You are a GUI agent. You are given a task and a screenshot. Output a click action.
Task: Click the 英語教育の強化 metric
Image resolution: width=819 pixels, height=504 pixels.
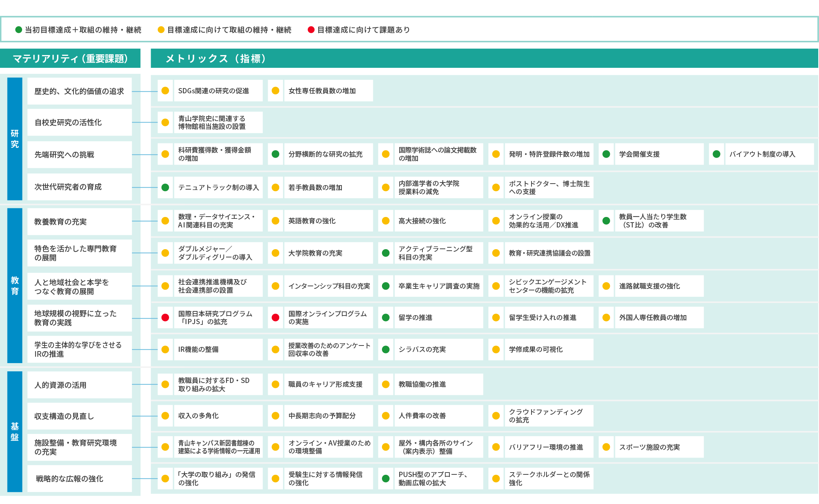click(x=328, y=221)
